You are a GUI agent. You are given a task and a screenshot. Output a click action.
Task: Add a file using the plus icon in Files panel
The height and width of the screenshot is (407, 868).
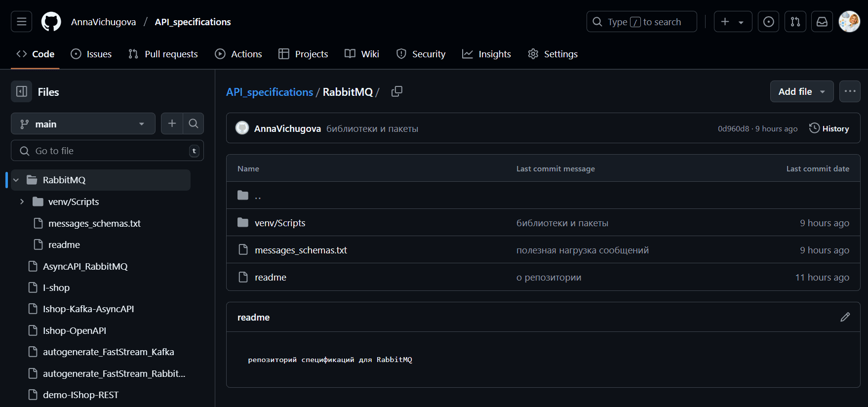(172, 123)
